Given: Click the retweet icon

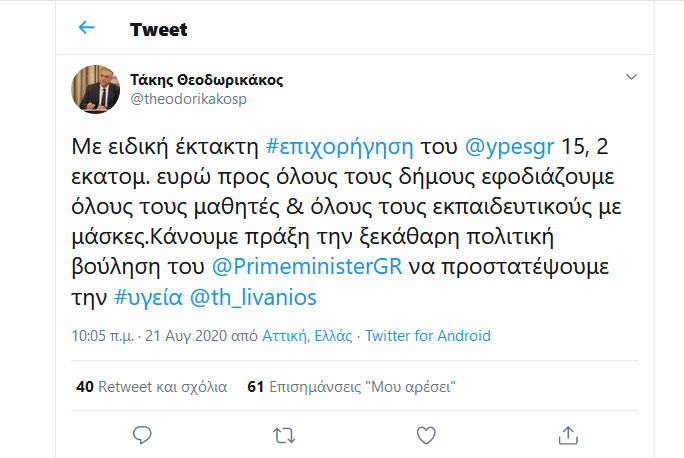Looking at the screenshot, I should pos(284,434).
